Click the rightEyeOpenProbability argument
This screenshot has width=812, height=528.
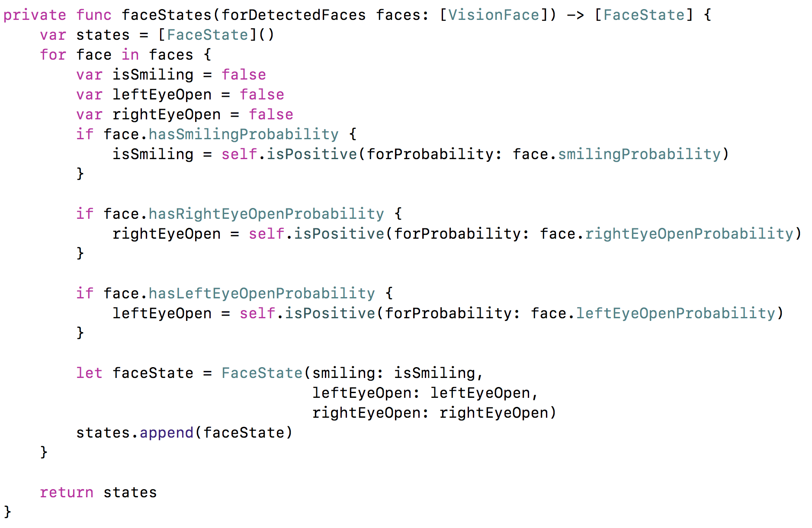(x=689, y=234)
